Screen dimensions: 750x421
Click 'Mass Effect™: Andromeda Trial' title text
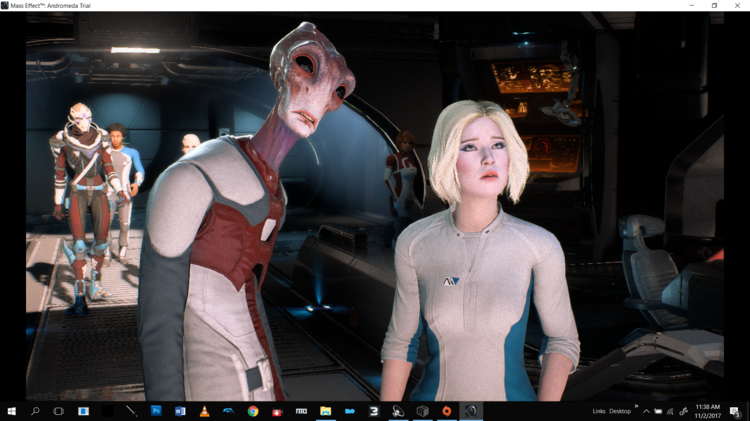click(50, 6)
